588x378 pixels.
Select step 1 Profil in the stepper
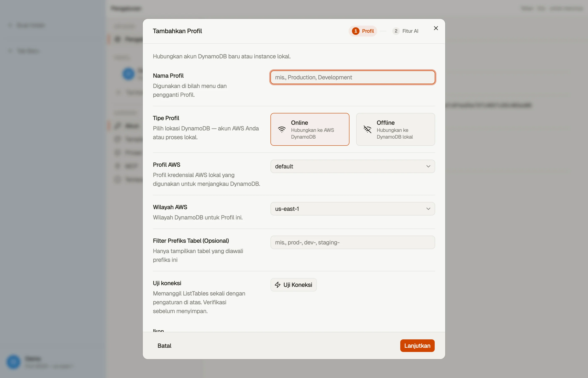point(363,31)
